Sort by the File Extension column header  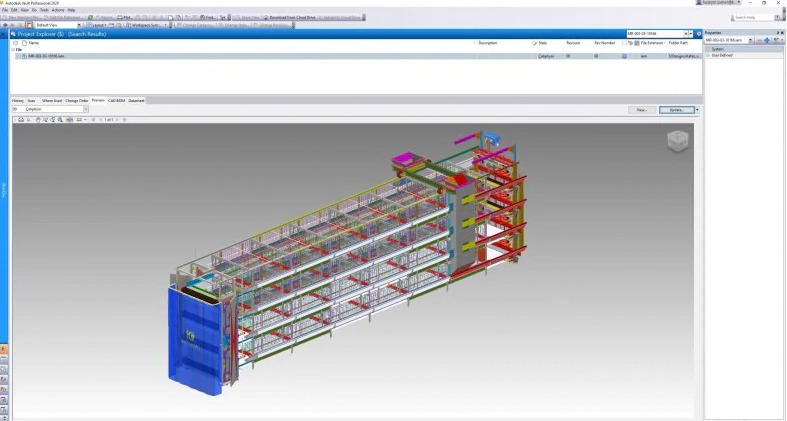(652, 43)
